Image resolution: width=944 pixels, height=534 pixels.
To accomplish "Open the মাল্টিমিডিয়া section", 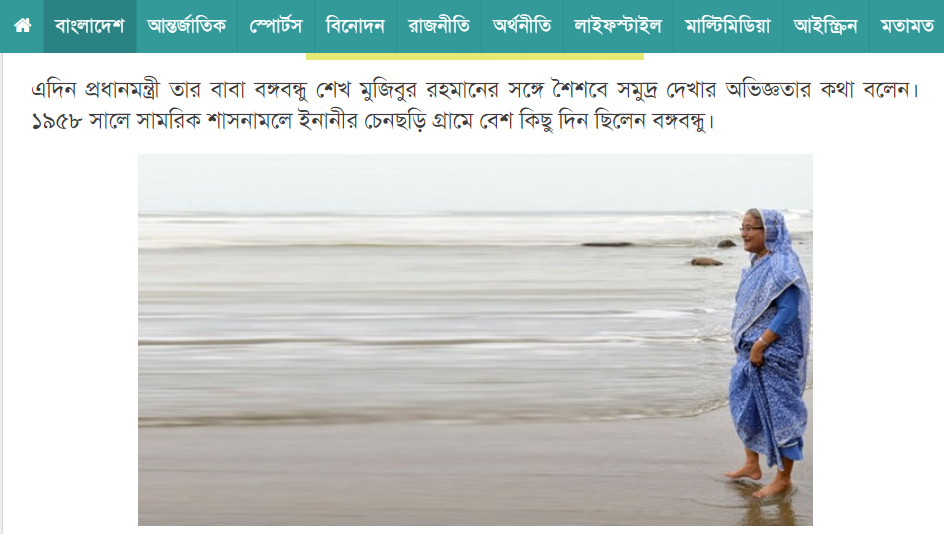I will click(727, 26).
